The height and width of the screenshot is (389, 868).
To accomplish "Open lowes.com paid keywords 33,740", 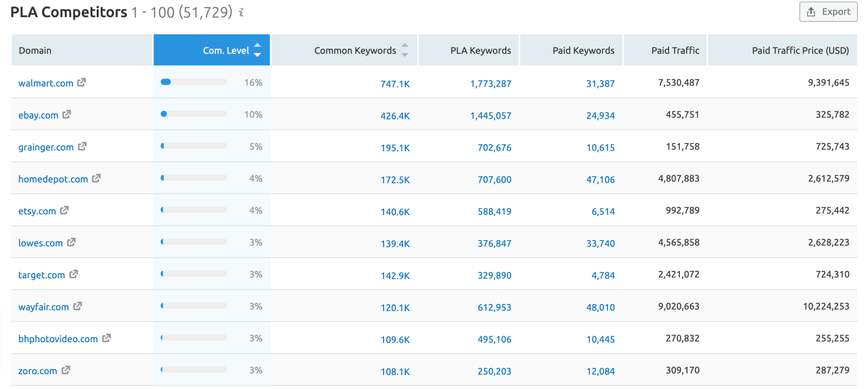I will point(601,243).
